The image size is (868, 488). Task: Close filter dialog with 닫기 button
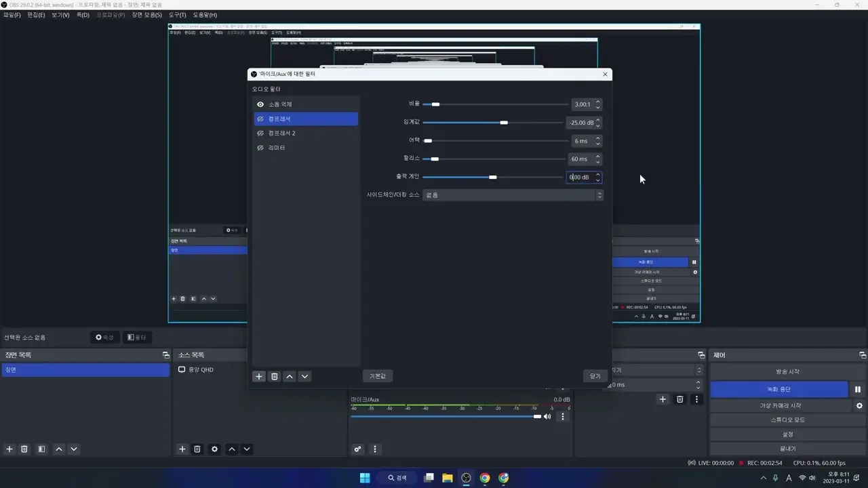[x=595, y=376]
